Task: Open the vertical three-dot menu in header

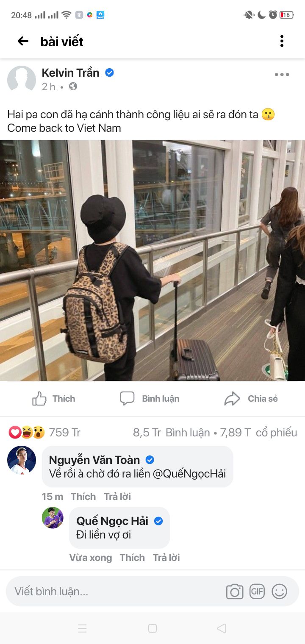Action: 282,41
